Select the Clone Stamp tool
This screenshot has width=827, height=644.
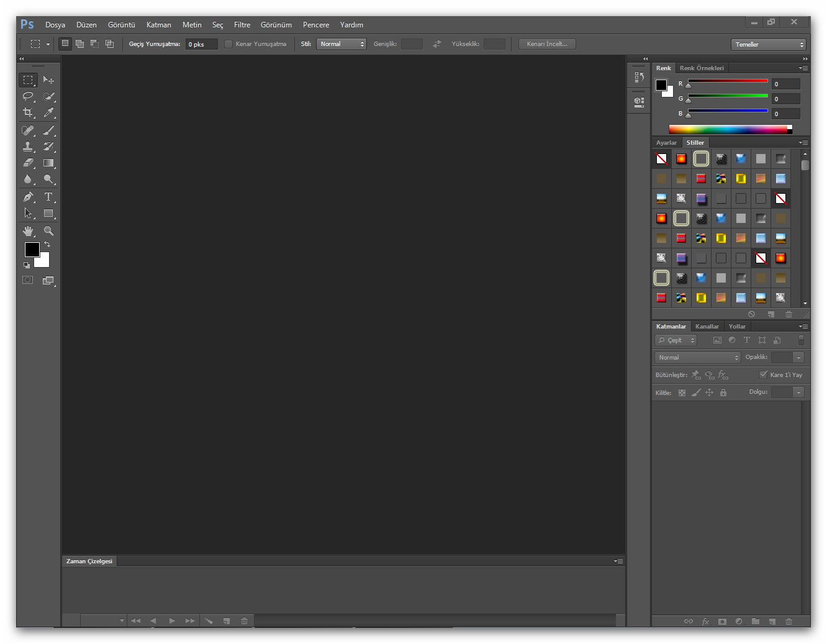click(x=28, y=147)
